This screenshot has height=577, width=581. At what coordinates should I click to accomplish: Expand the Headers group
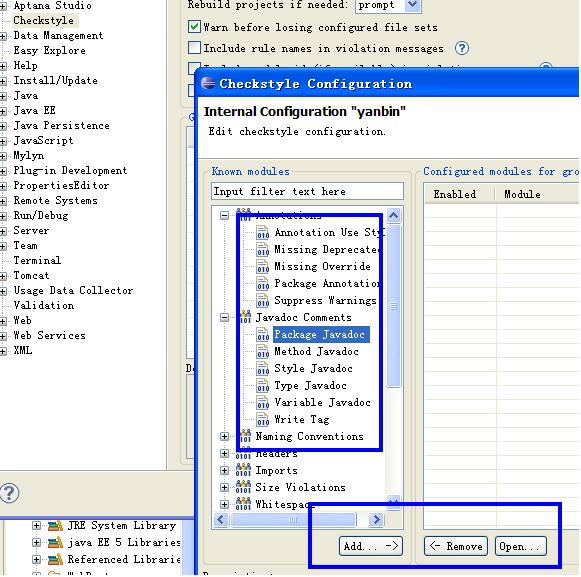coord(224,454)
